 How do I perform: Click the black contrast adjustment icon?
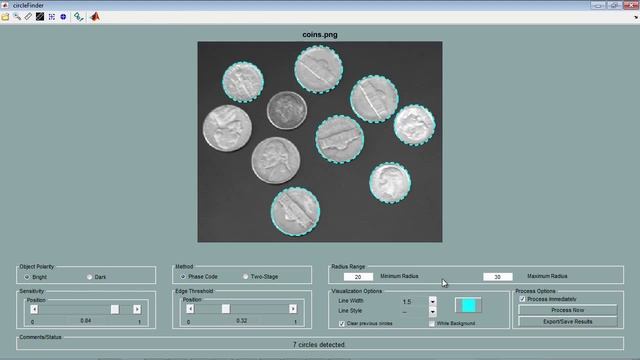(x=40, y=17)
